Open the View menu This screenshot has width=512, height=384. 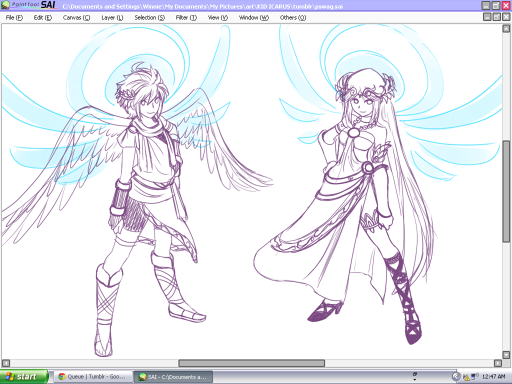pos(217,18)
